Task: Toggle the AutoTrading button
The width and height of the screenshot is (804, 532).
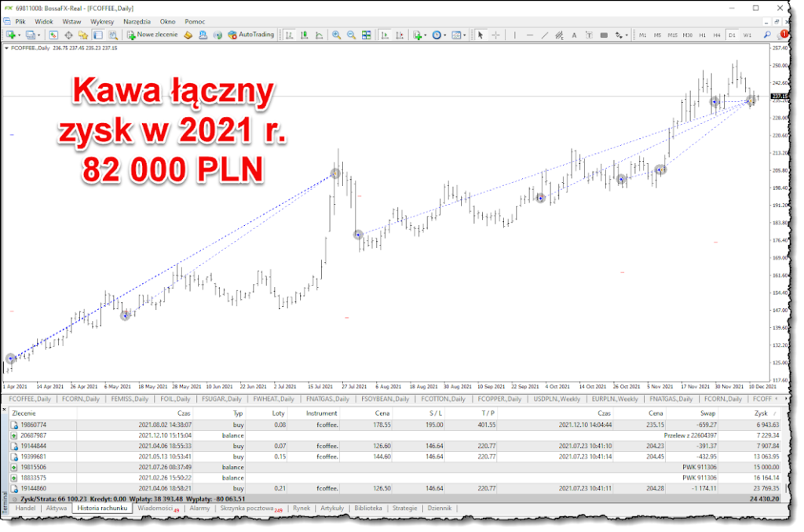Action: [250, 35]
